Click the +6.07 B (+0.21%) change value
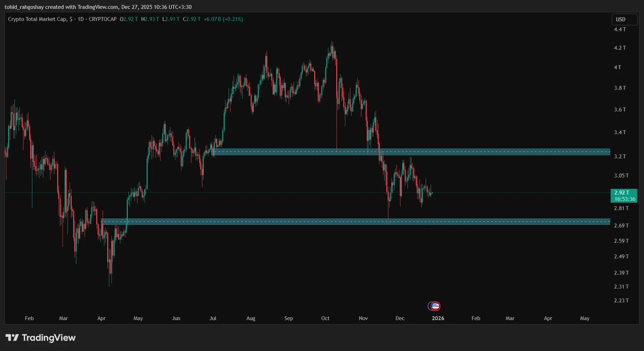 point(223,19)
